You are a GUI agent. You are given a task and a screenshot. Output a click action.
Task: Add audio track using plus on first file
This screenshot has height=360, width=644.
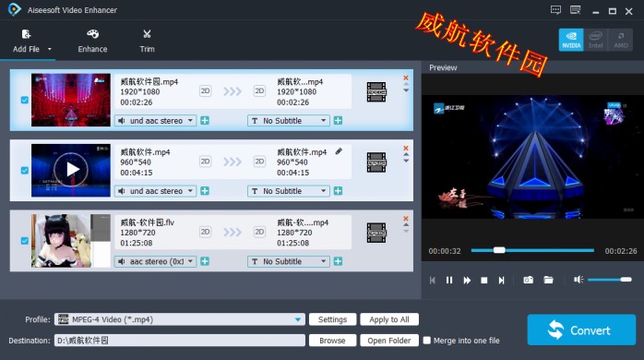205,120
